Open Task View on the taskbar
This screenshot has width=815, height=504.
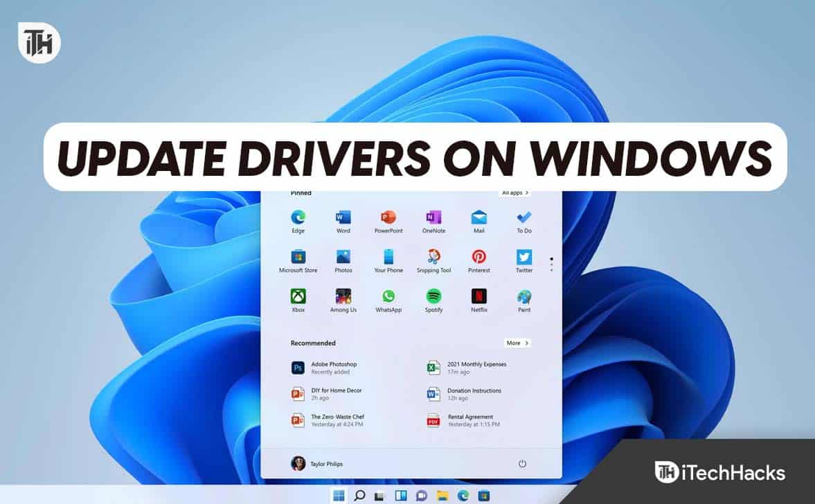[x=379, y=496]
